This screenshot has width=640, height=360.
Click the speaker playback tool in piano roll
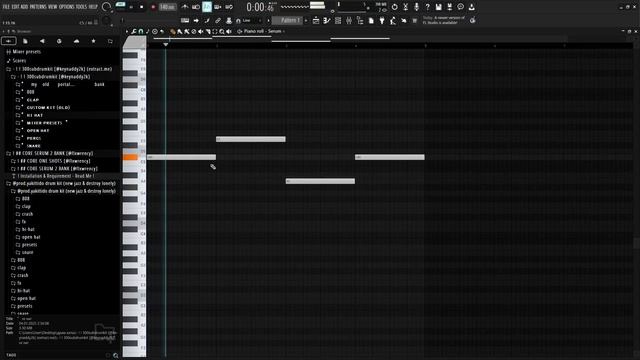(x=229, y=31)
